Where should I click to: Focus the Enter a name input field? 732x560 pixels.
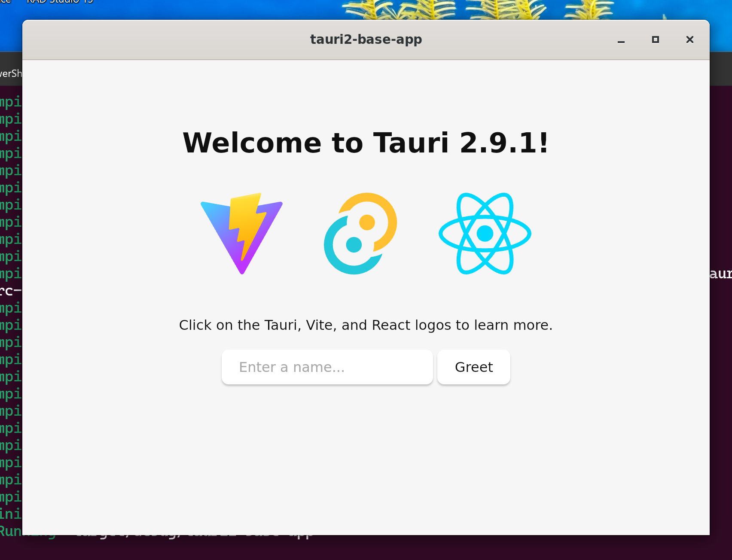(x=326, y=367)
